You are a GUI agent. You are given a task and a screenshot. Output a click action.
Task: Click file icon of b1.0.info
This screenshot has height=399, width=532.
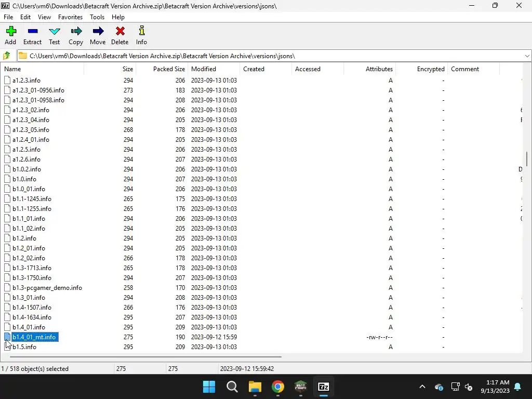(x=7, y=179)
